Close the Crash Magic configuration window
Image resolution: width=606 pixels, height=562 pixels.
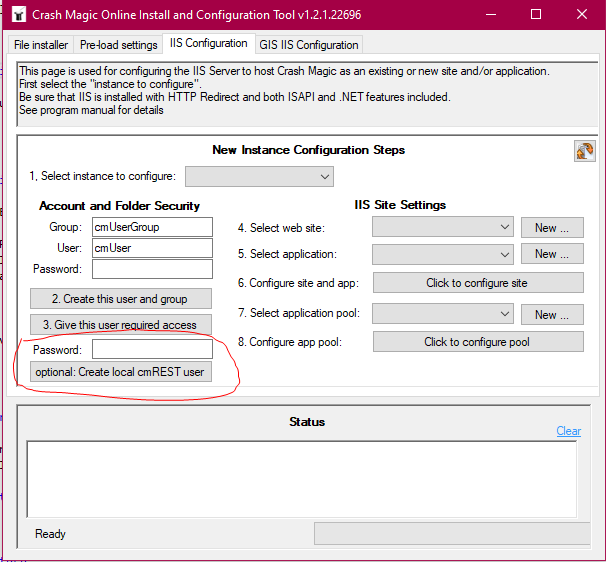[x=582, y=15]
